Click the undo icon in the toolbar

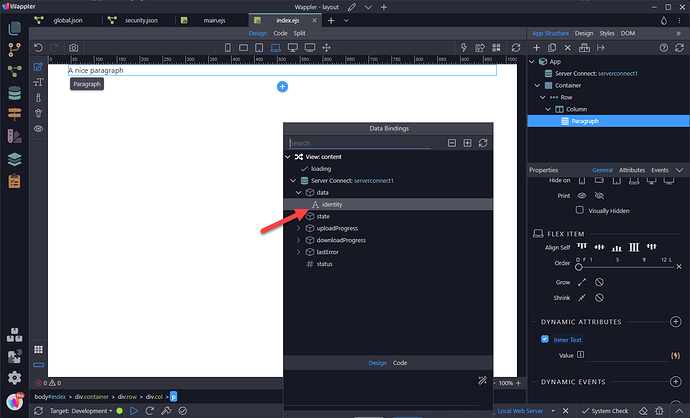[38, 48]
